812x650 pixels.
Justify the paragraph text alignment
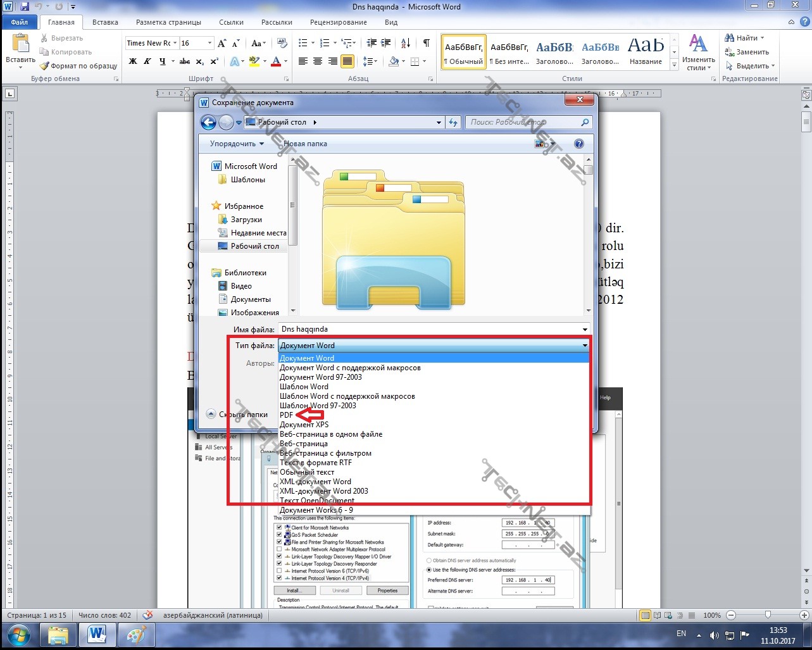point(347,61)
